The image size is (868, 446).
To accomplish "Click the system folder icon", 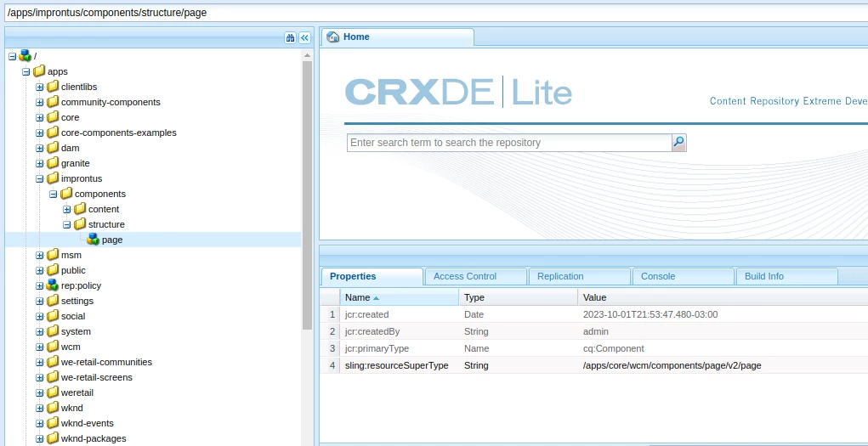I will point(53,331).
